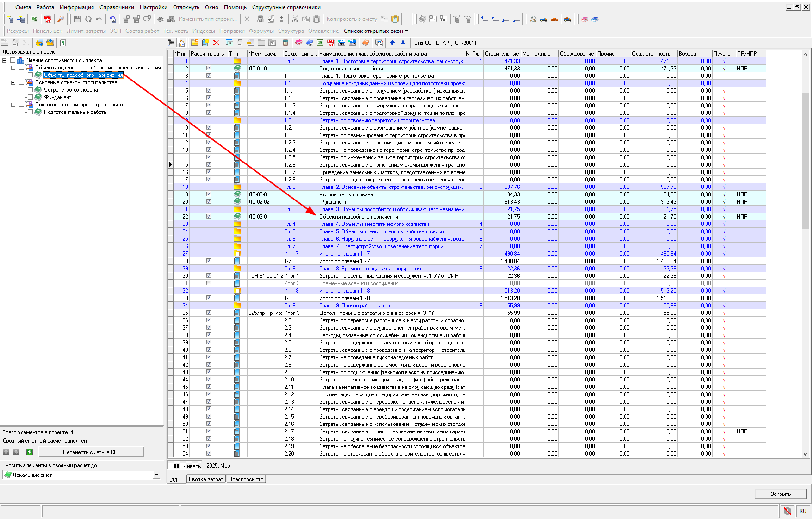The width and height of the screenshot is (812, 519).
Task: Click the Excel export icon in top toolbar
Action: pyautogui.click(x=34, y=19)
